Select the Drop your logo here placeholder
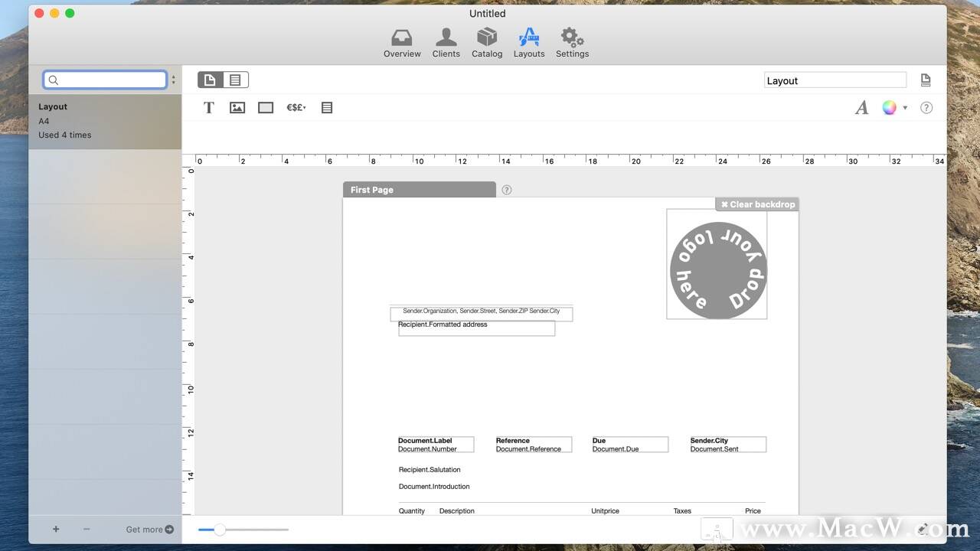The width and height of the screenshot is (980, 551). [x=717, y=264]
